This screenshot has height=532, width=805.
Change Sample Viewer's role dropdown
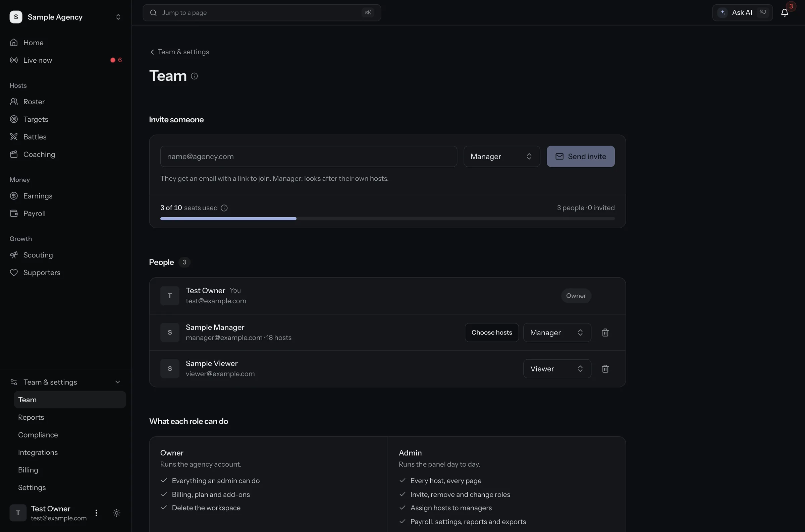tap(557, 369)
